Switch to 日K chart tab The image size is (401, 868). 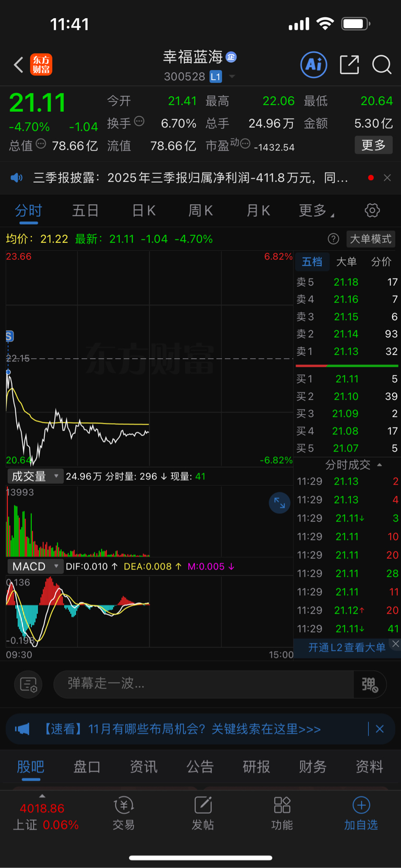click(144, 210)
